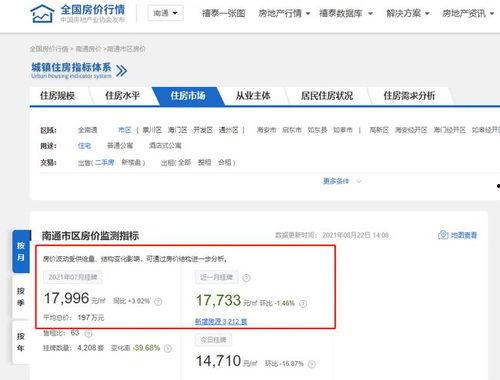Click the 14,710 price value
Viewport: 500px width, 380px height.
pyautogui.click(x=218, y=361)
